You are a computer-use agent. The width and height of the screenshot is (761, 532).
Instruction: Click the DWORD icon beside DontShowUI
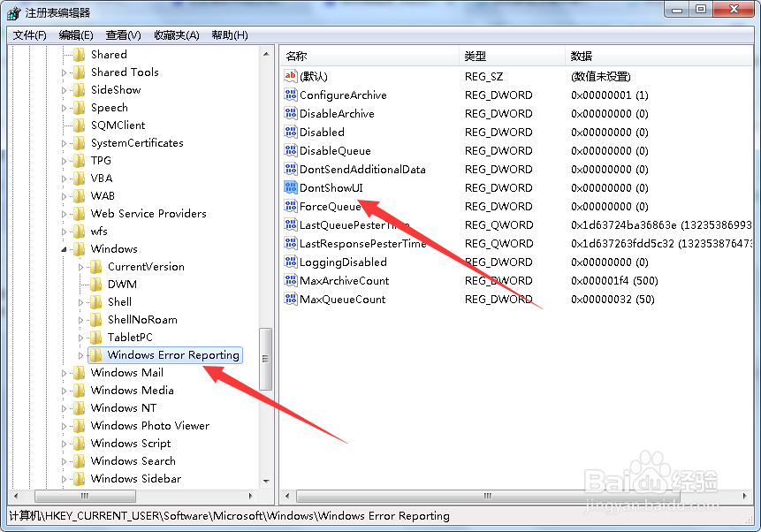click(290, 187)
